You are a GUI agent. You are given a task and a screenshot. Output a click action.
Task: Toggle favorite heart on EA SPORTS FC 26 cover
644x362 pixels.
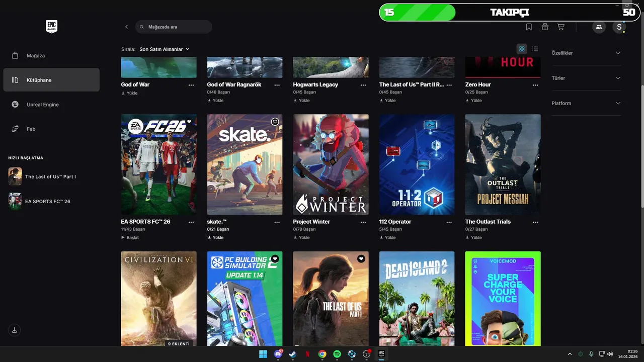[189, 122]
